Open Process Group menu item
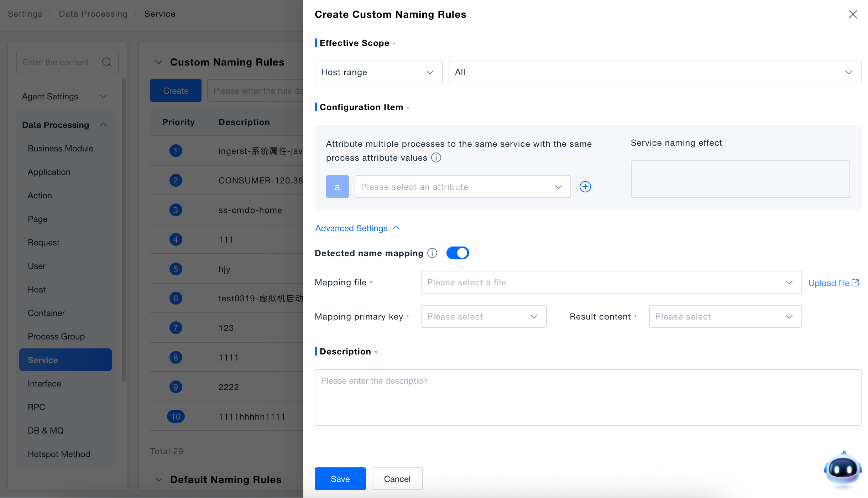The height and width of the screenshot is (498, 868). click(65, 337)
